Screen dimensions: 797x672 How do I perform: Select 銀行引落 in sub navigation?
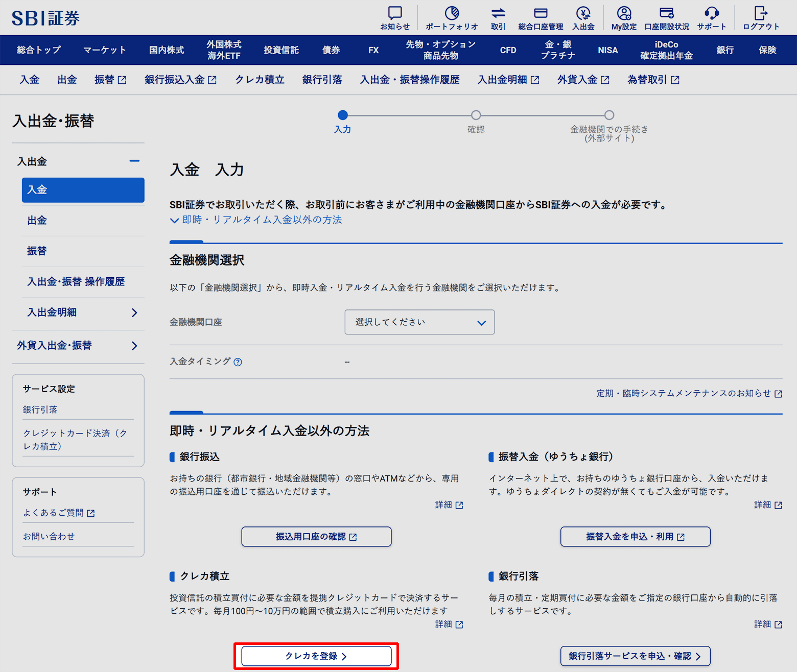[x=322, y=80]
